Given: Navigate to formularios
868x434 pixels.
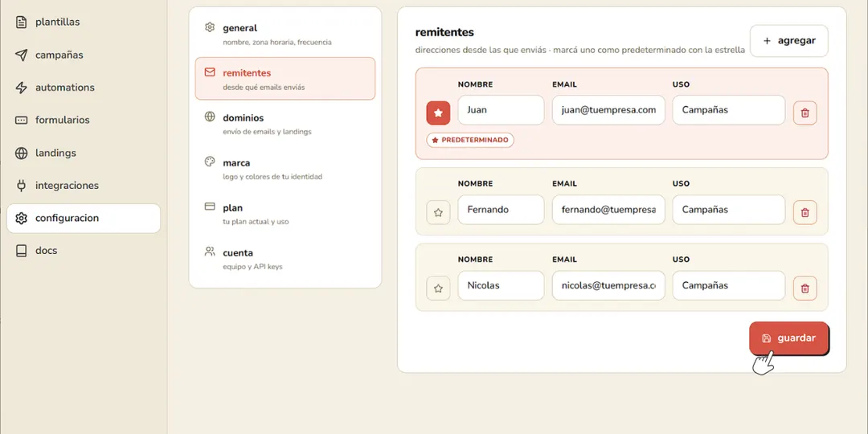Looking at the screenshot, I should pos(84,120).
